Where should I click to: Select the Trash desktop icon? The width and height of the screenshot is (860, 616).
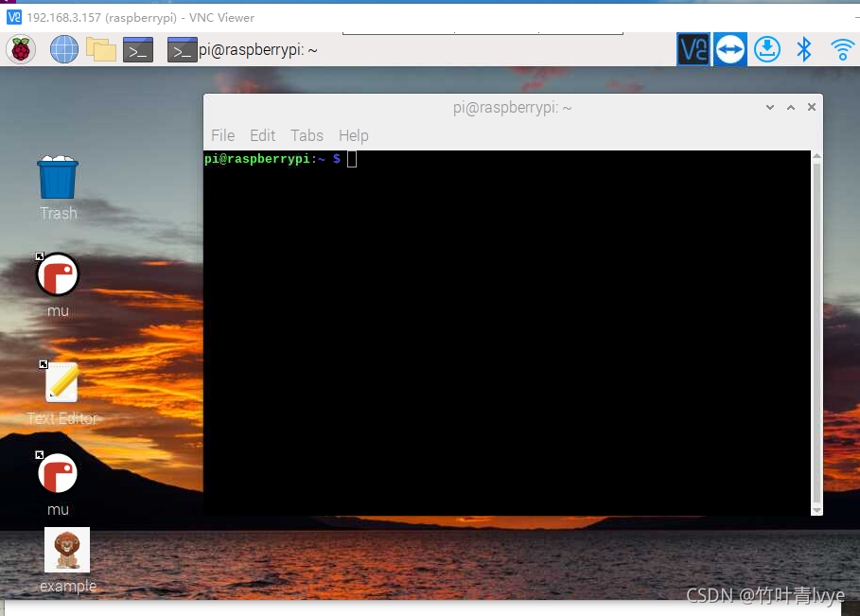(x=58, y=187)
